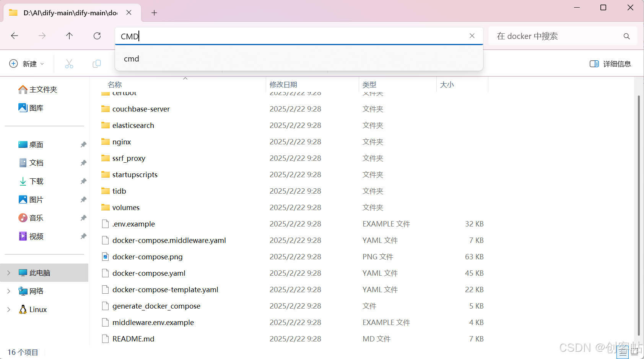Viewport: 644px width, 359px height.
Task: Select the D:\AI\dify-main tab
Action: [70, 13]
